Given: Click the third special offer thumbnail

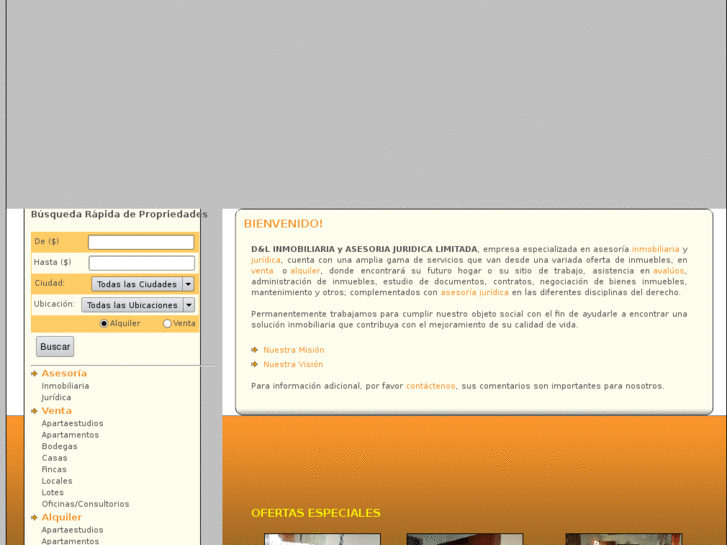Looking at the screenshot, I should pyautogui.click(x=624, y=539).
